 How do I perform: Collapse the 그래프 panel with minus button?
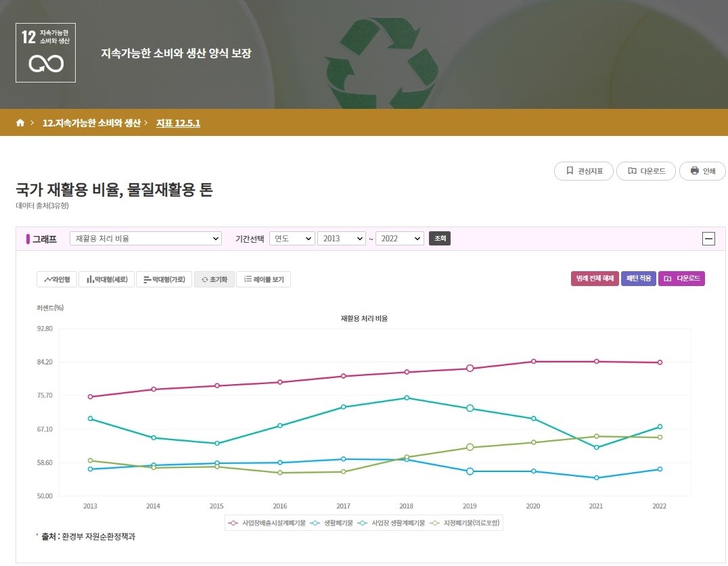click(709, 238)
